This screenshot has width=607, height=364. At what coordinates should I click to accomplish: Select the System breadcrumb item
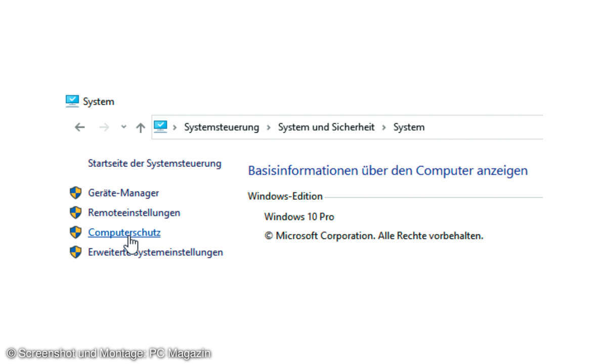tap(409, 127)
